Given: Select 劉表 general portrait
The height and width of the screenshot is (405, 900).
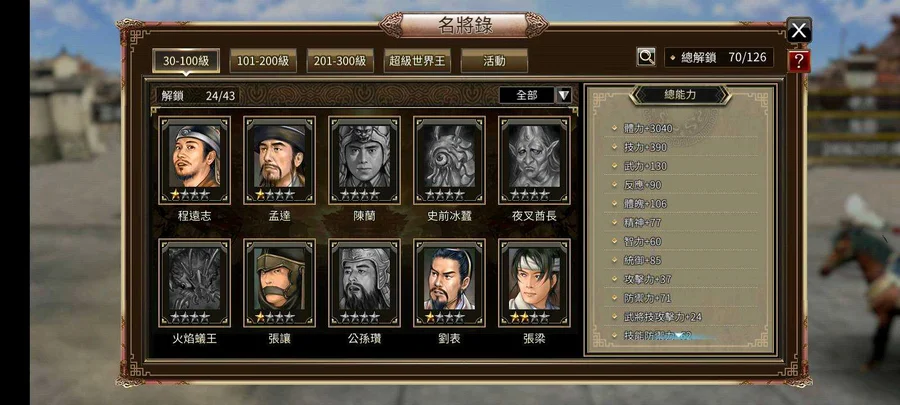Looking at the screenshot, I should pyautogui.click(x=449, y=283).
